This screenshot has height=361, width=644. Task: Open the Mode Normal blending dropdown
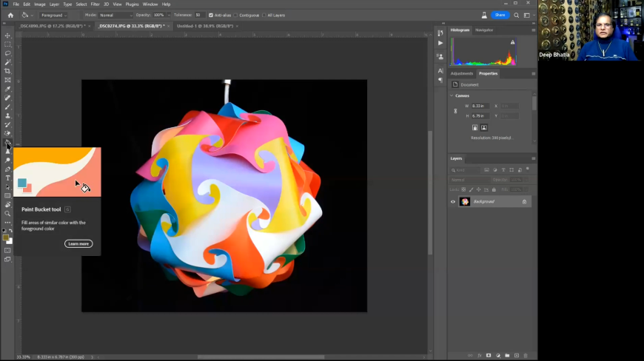point(115,15)
